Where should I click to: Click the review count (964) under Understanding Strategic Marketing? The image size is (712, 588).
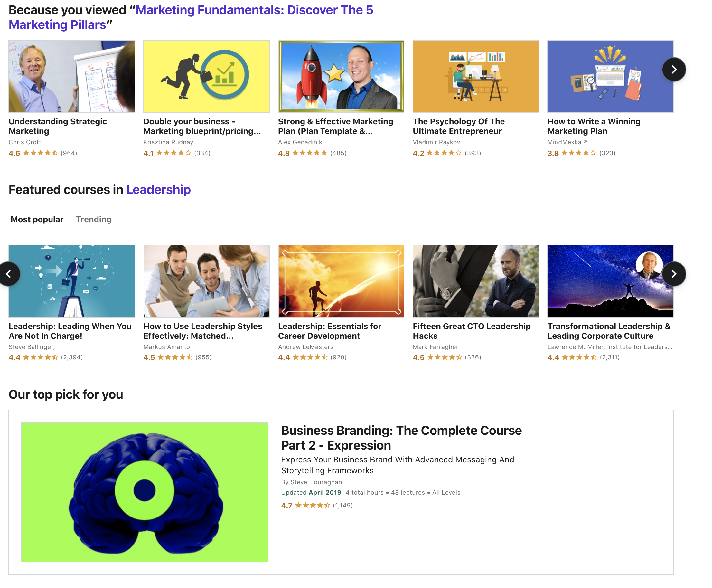pyautogui.click(x=69, y=153)
